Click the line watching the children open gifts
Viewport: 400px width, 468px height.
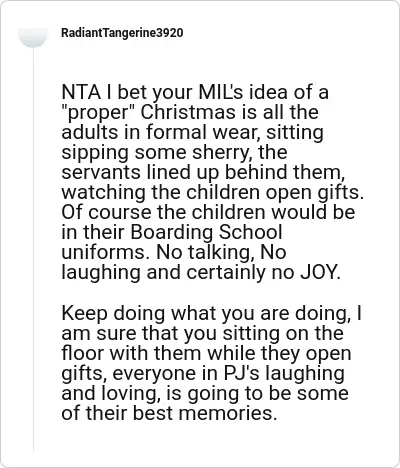click(x=212, y=193)
